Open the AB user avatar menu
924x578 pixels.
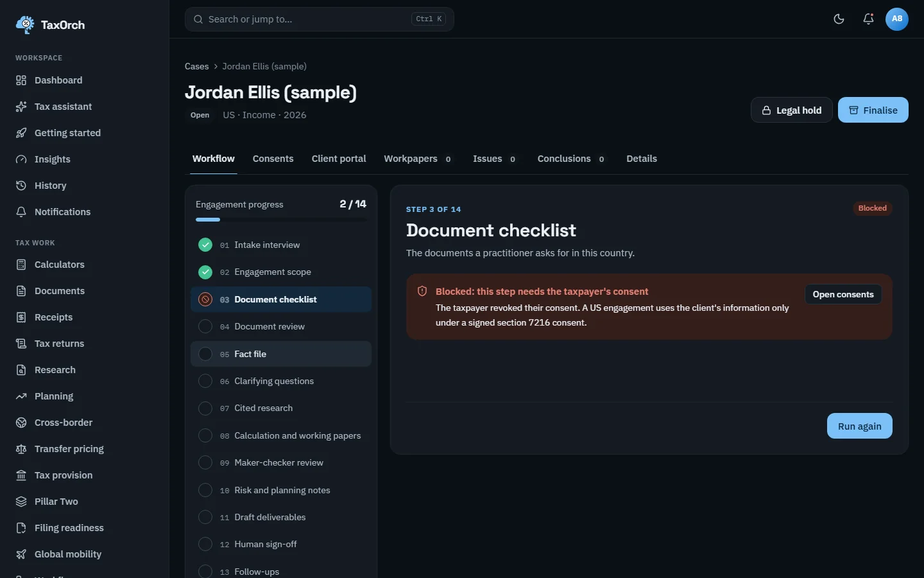click(x=897, y=19)
